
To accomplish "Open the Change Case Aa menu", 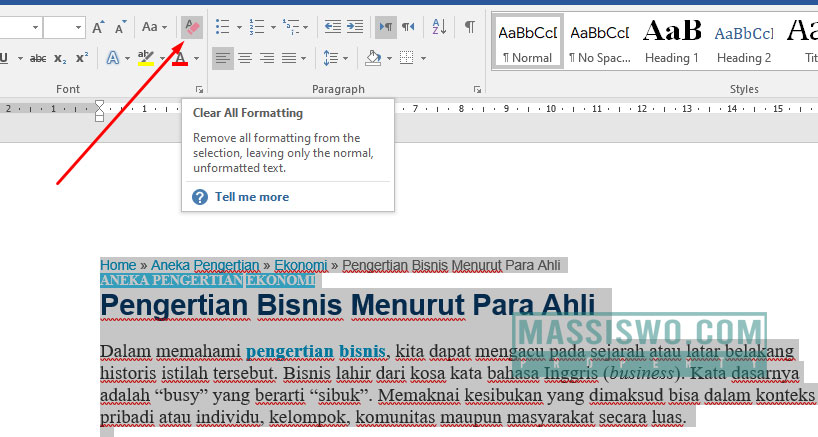I will 154,27.
